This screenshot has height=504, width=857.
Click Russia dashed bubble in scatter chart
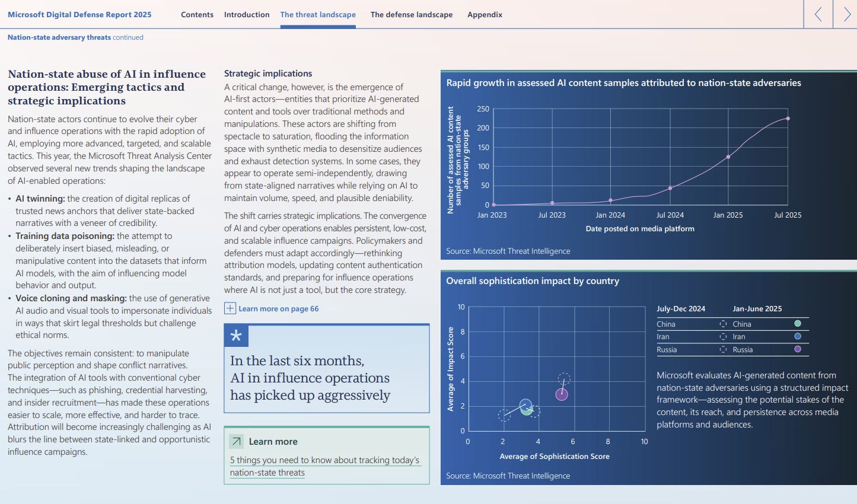point(564,378)
